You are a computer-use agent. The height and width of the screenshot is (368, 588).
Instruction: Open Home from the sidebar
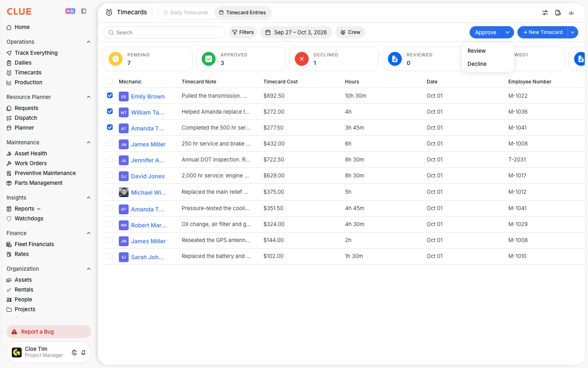[x=22, y=27]
